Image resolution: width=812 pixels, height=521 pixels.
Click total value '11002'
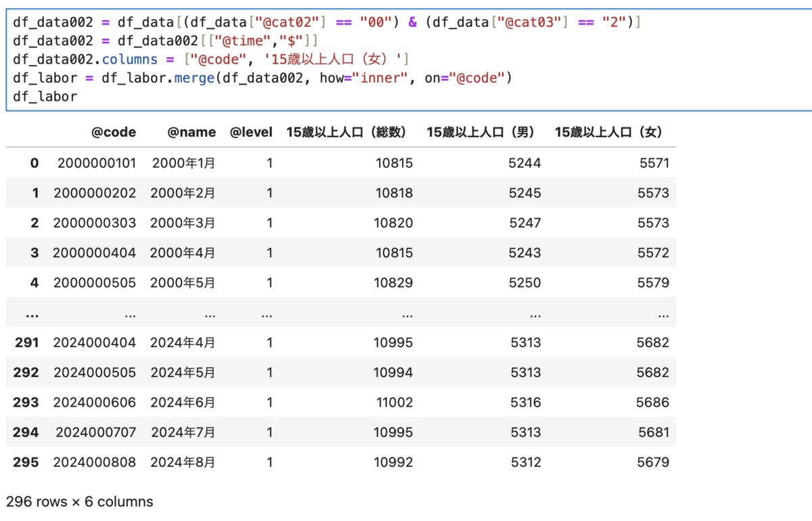coord(395,402)
